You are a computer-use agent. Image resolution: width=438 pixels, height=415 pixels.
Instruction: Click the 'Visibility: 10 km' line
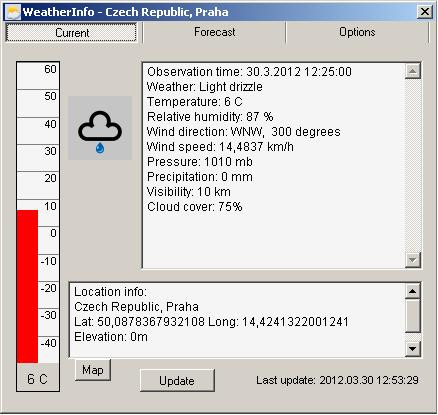[189, 192]
